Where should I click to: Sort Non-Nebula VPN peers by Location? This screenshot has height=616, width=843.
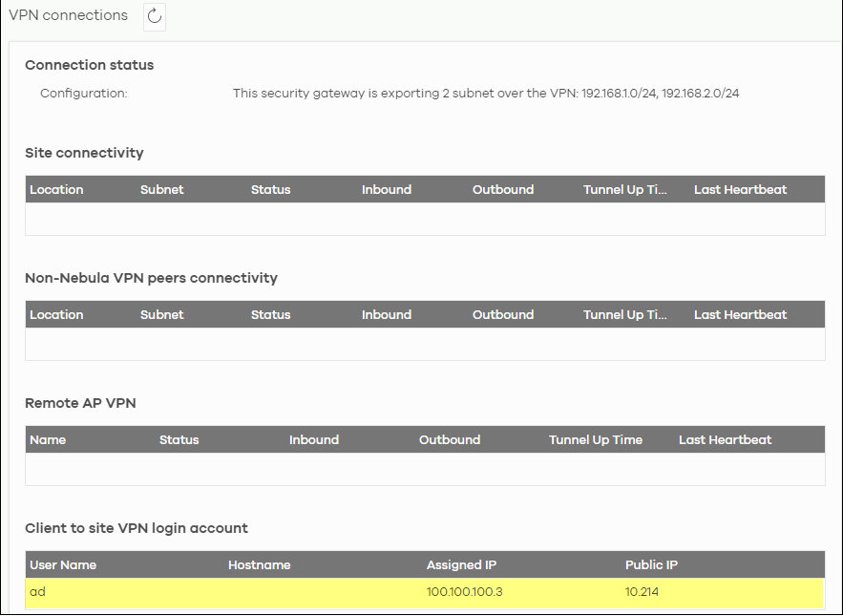pyautogui.click(x=56, y=315)
